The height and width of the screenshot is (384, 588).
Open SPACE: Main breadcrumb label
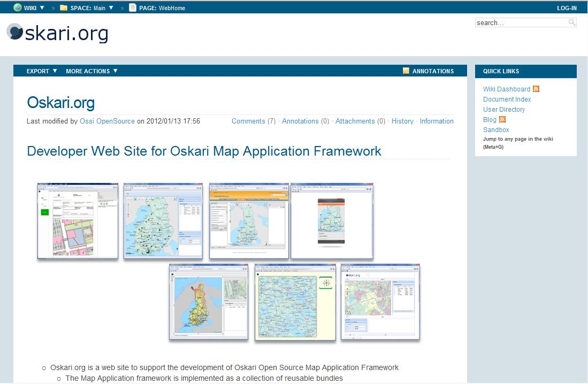click(88, 8)
